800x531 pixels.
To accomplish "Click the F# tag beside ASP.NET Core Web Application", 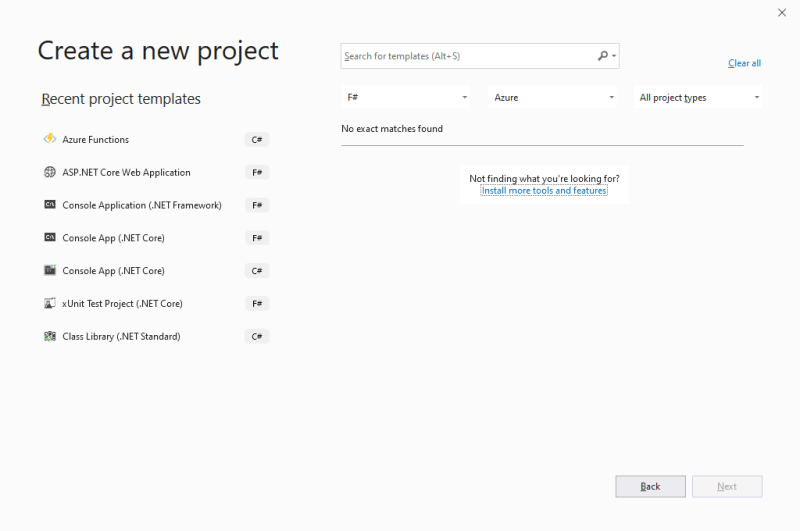I will click(257, 172).
